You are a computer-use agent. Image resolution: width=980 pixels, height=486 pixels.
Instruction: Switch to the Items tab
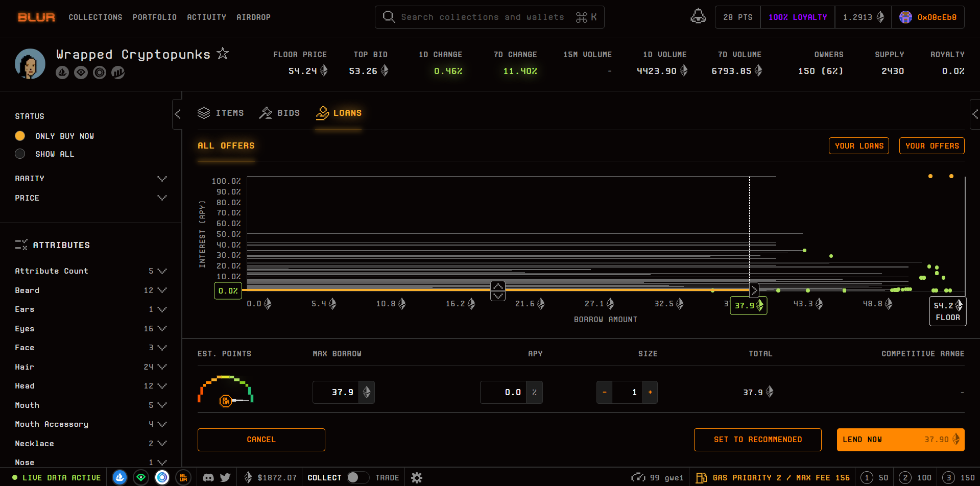221,113
